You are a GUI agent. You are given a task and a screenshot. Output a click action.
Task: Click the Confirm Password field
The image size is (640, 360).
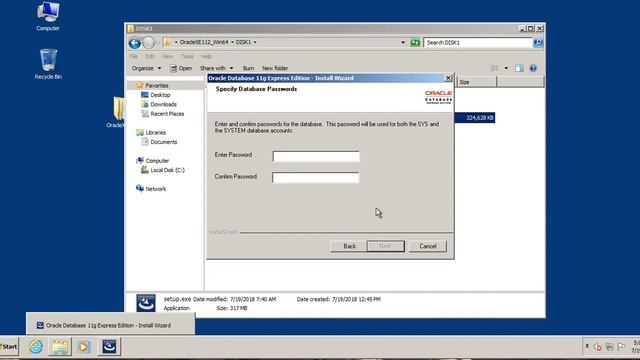click(316, 178)
